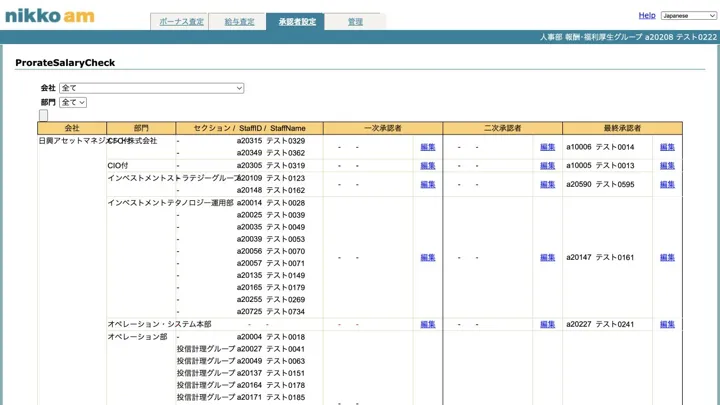Edit primary approver for インベストメントテクノロジー運用部
The image size is (720, 405).
click(428, 258)
